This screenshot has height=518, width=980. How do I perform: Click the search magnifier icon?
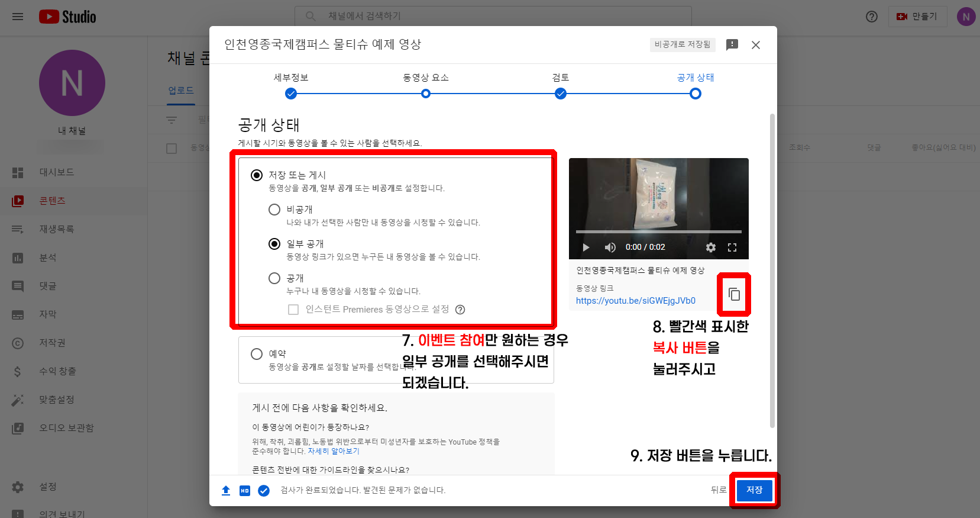pyautogui.click(x=311, y=16)
